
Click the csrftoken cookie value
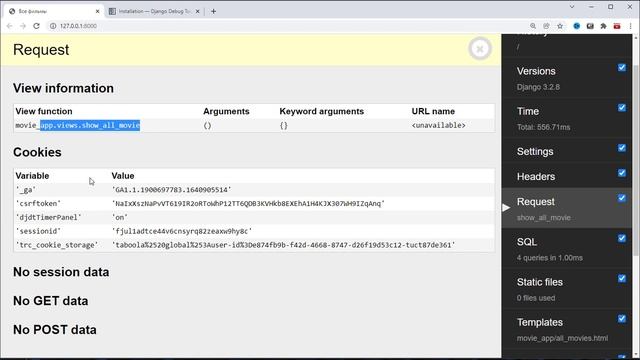248,204
